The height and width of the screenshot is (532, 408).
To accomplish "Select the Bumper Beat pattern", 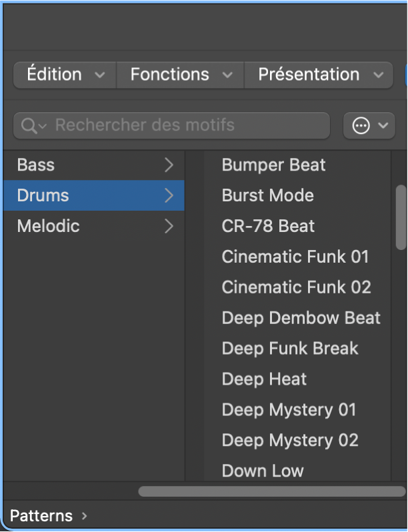I will [273, 165].
